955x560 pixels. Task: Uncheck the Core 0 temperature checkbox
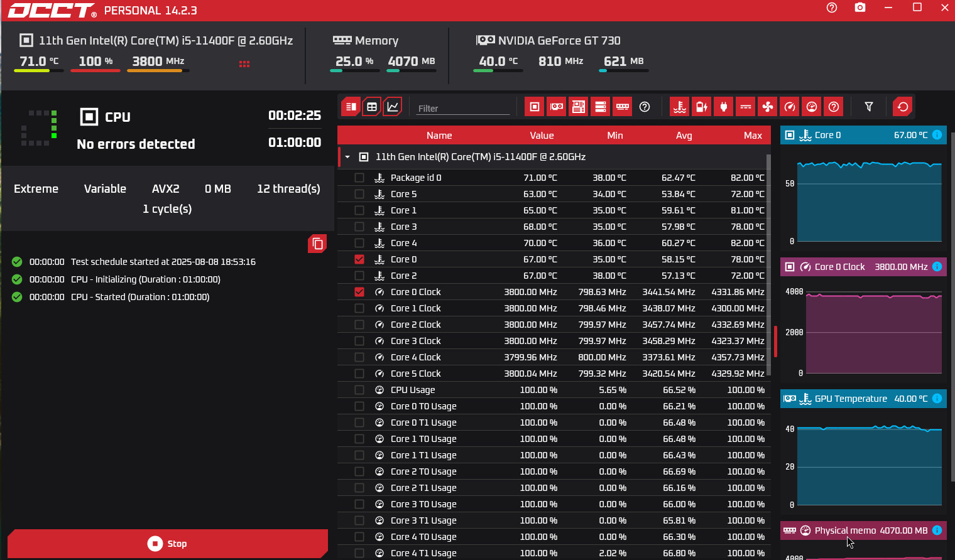click(359, 259)
